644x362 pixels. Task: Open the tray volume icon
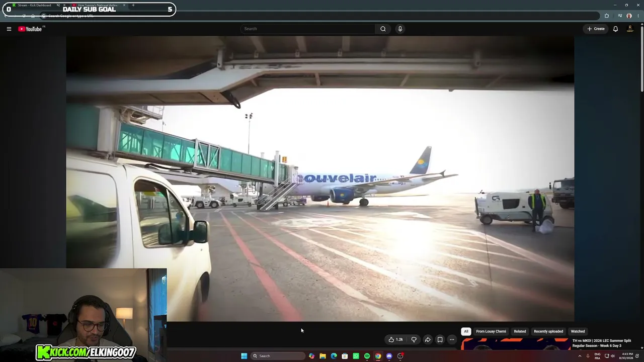[x=612, y=356]
